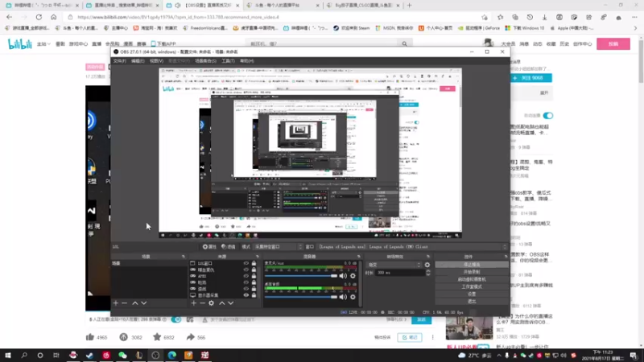Open source properties gear in sources toolbar
Image resolution: width=644 pixels, height=362 pixels.
[x=211, y=303]
